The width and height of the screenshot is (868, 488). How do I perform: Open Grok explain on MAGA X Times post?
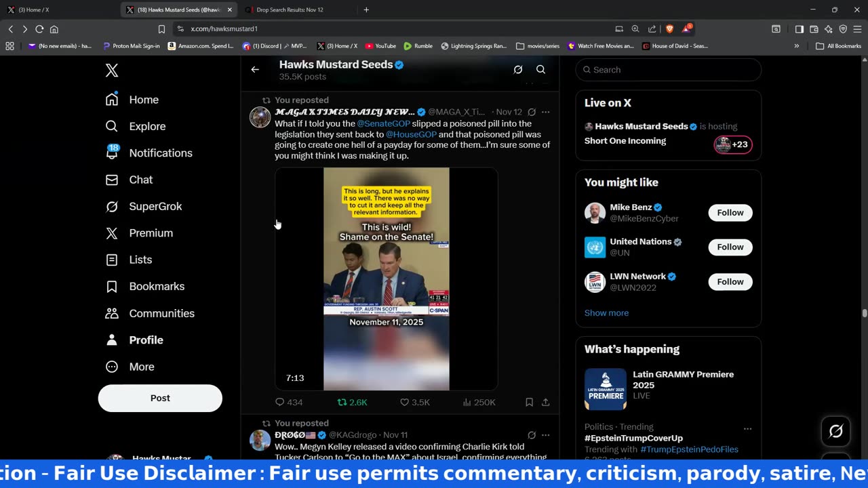[x=532, y=112]
